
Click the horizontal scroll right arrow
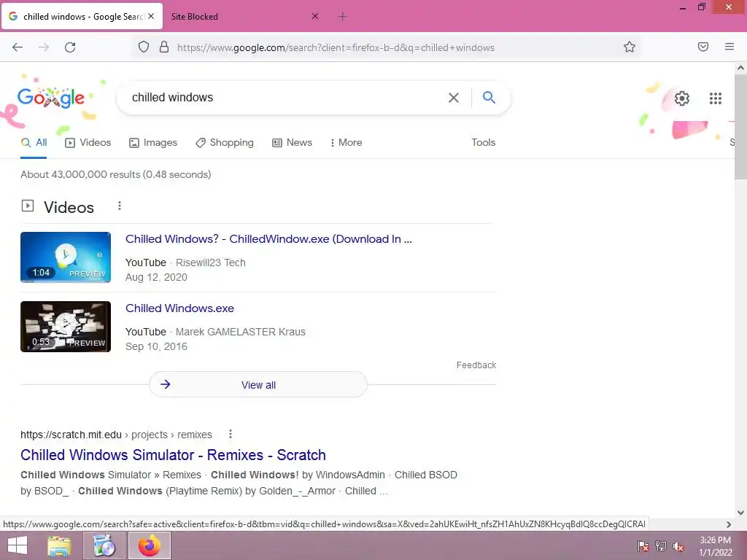729,524
